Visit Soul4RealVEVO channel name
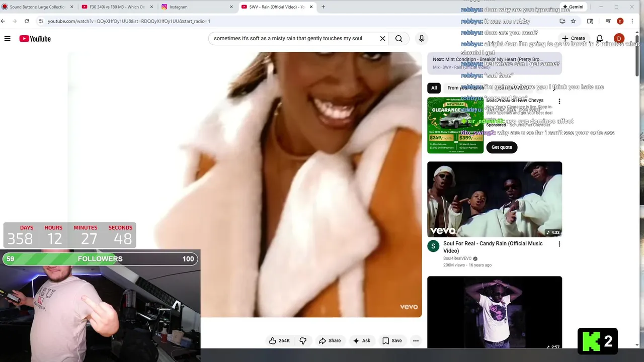Image resolution: width=644 pixels, height=362 pixels. coord(457,258)
